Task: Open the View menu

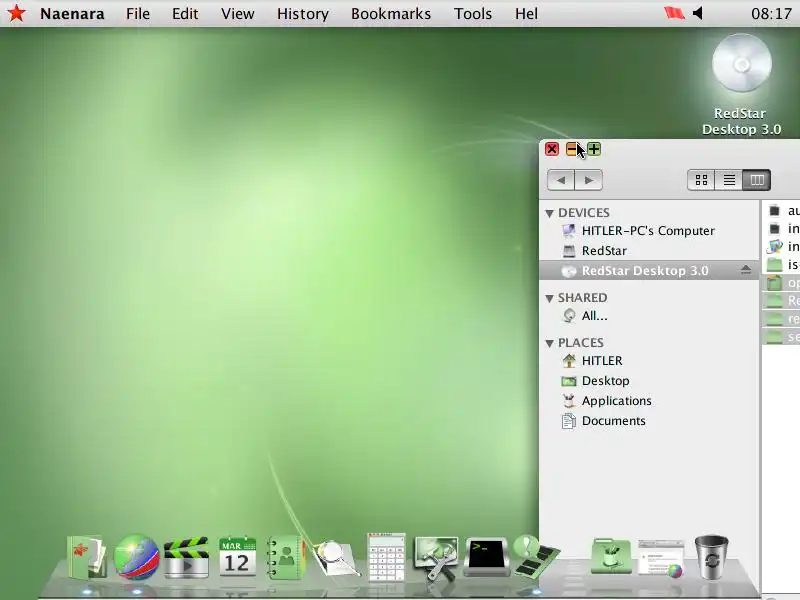Action: point(237,14)
